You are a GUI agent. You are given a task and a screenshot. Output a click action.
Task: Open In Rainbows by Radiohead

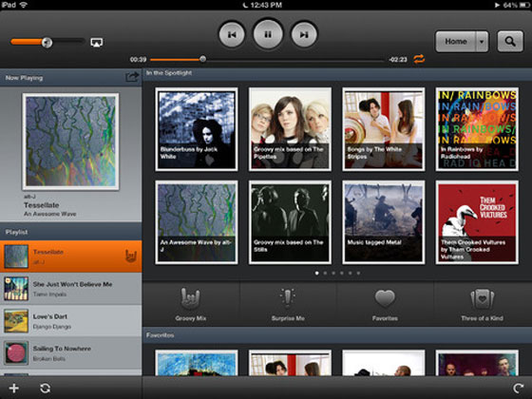coord(477,129)
